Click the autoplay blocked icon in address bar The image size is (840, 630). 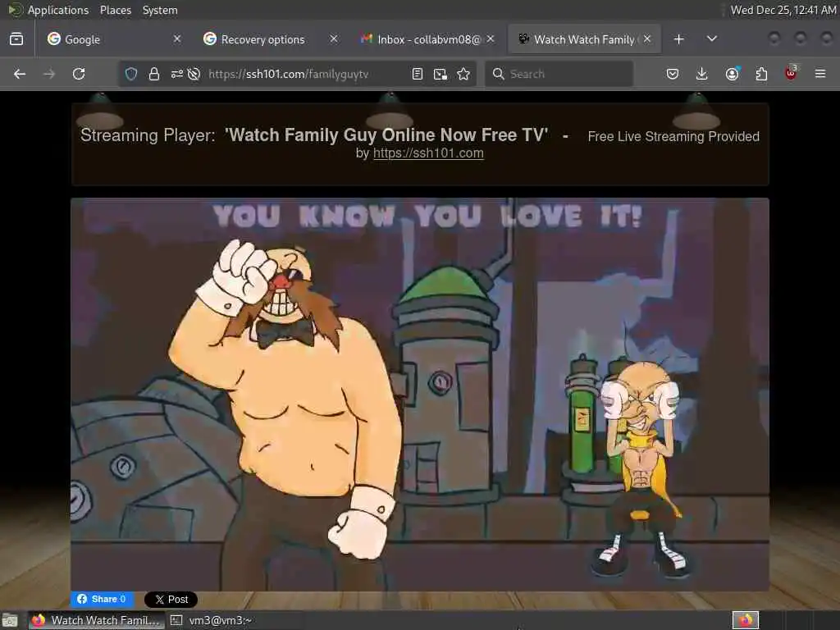tap(194, 74)
